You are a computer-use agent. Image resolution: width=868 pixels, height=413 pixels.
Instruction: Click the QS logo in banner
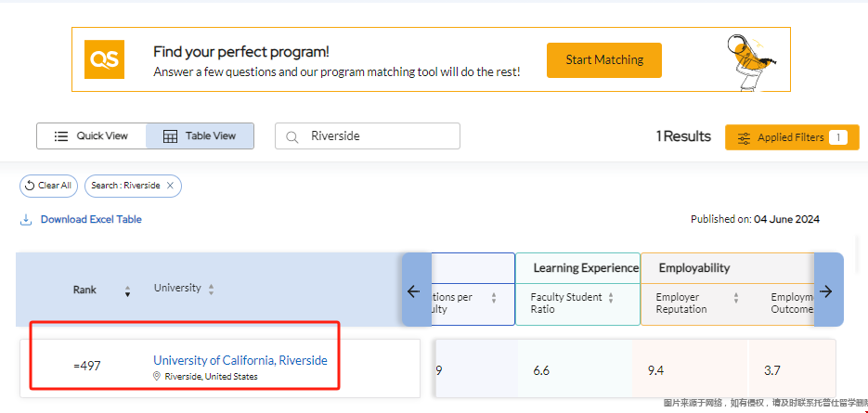(x=104, y=59)
